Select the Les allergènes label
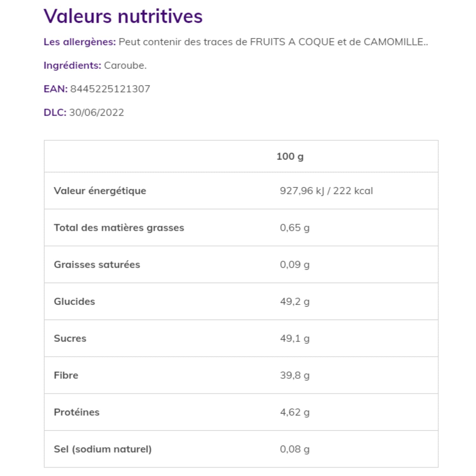 point(80,42)
